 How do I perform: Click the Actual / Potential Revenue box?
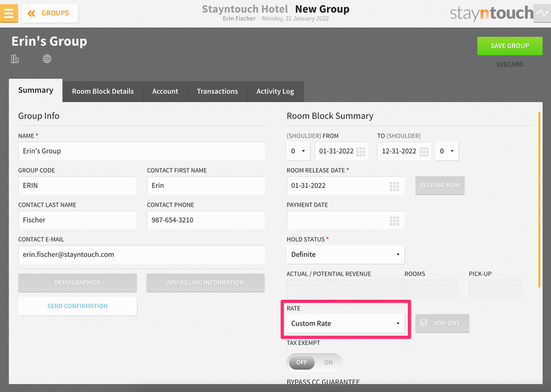pyautogui.click(x=346, y=288)
